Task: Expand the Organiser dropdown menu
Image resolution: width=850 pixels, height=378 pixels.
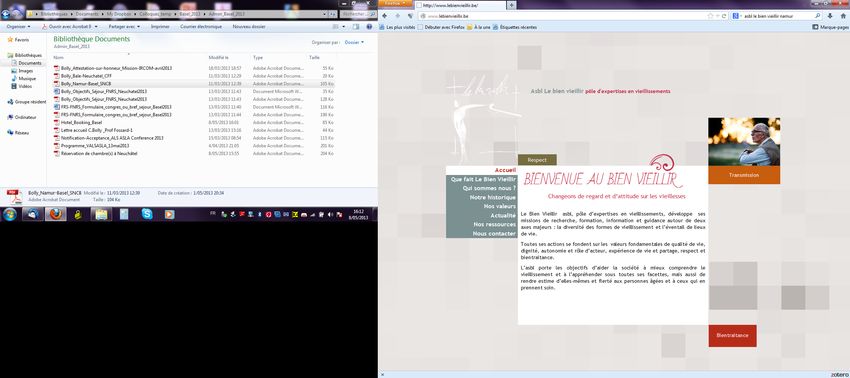Action: [18, 26]
